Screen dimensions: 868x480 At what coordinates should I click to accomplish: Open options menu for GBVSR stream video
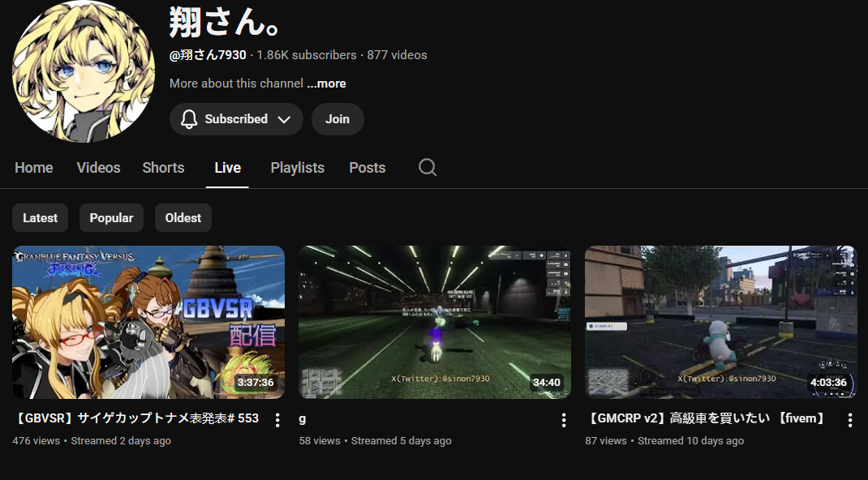click(277, 420)
